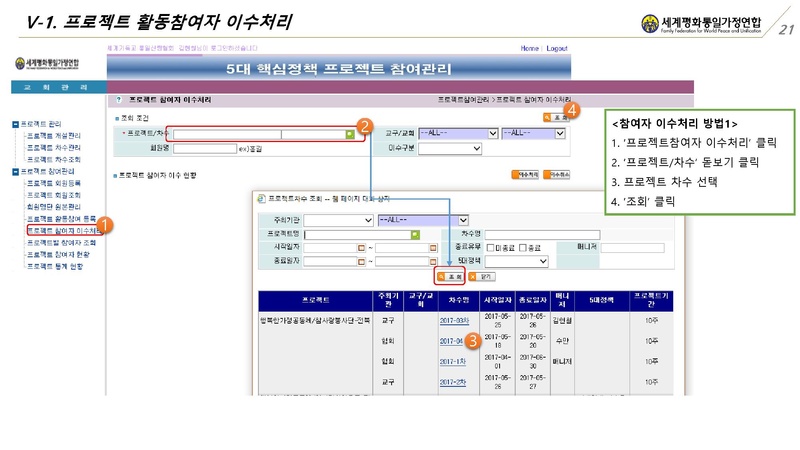
Task: Tick the 미종료 checkbox
Action: tap(490, 247)
